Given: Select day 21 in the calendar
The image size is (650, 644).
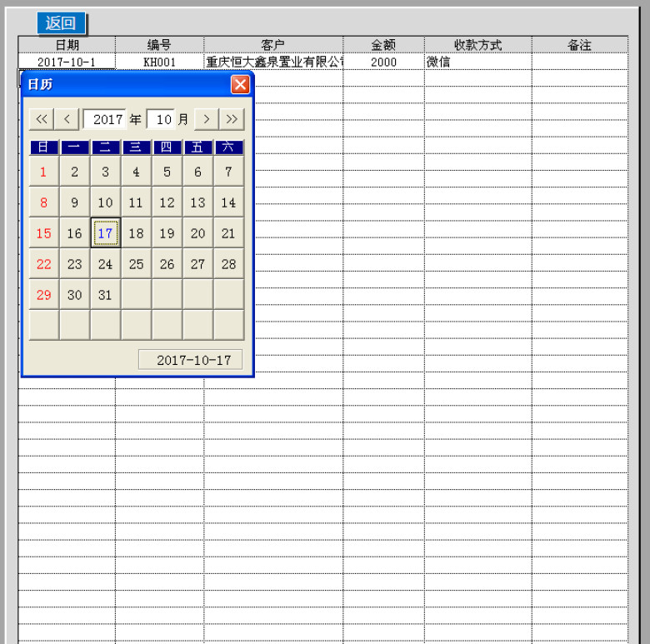Looking at the screenshot, I should coord(228,233).
